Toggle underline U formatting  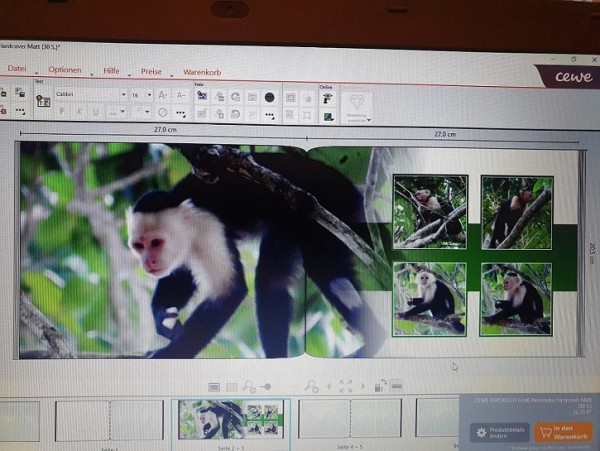(x=96, y=112)
